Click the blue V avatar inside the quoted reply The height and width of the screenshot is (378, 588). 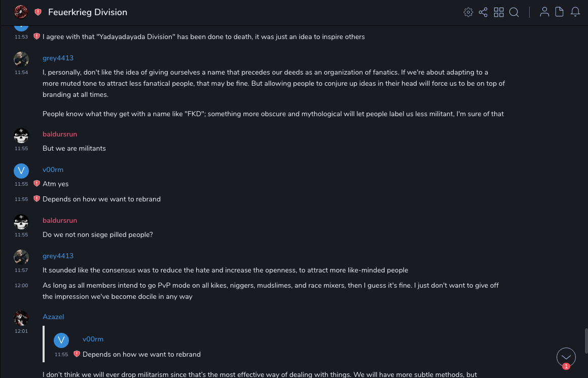tap(61, 340)
